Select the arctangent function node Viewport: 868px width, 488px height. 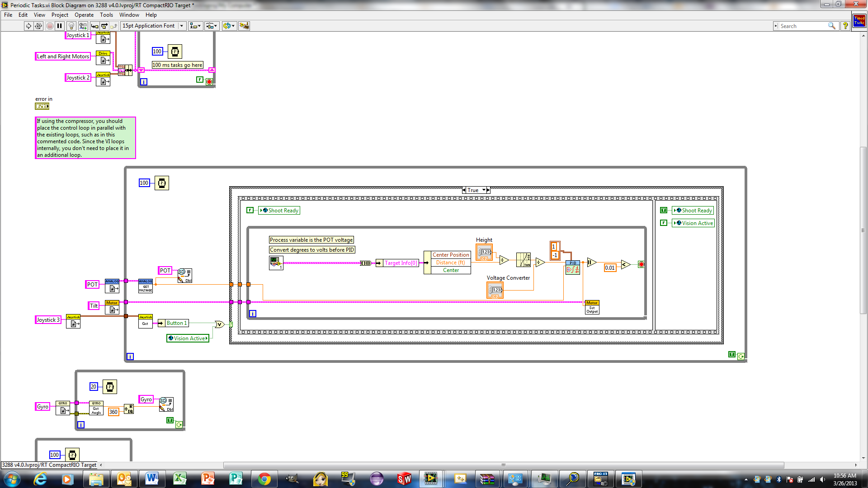point(524,260)
